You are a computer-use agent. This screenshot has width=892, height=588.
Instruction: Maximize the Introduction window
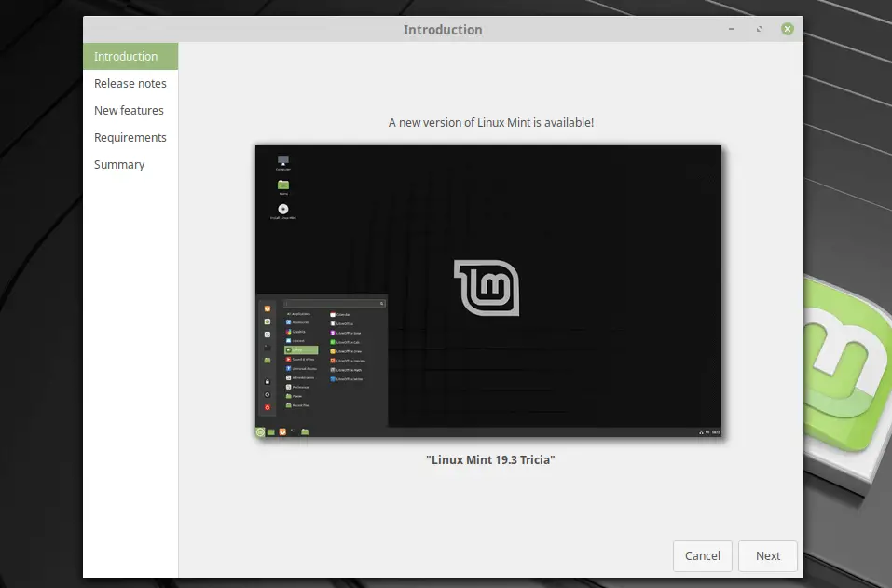[760, 29]
